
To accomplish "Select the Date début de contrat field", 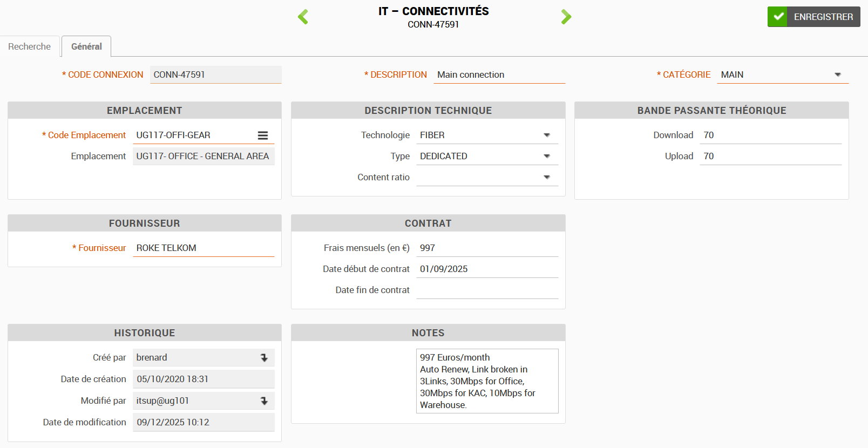I will [487, 269].
